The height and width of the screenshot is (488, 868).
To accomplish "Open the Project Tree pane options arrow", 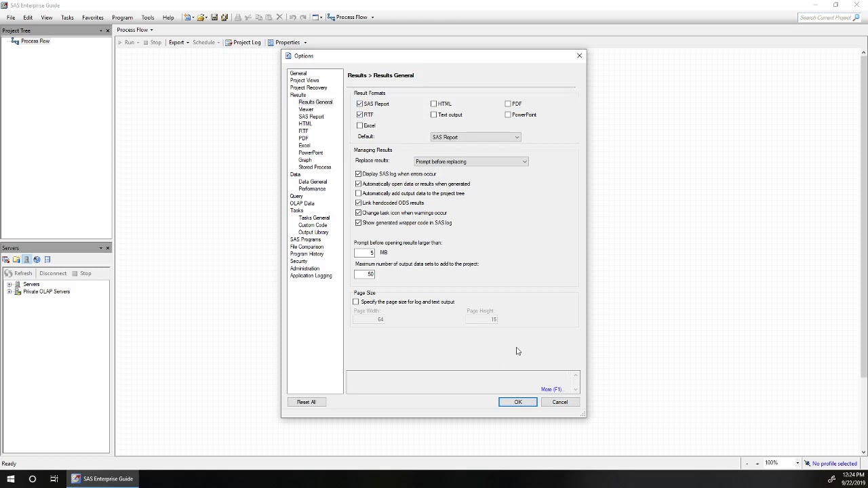I will pos(100,30).
